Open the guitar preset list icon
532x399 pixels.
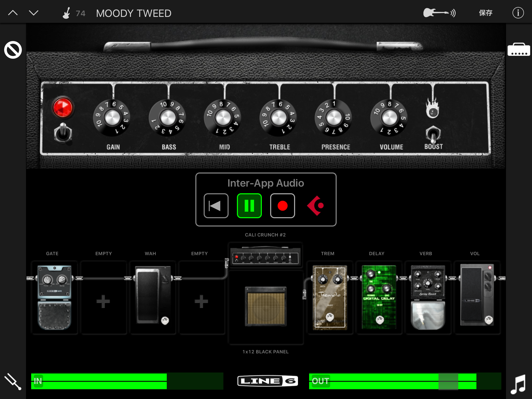coord(66,13)
